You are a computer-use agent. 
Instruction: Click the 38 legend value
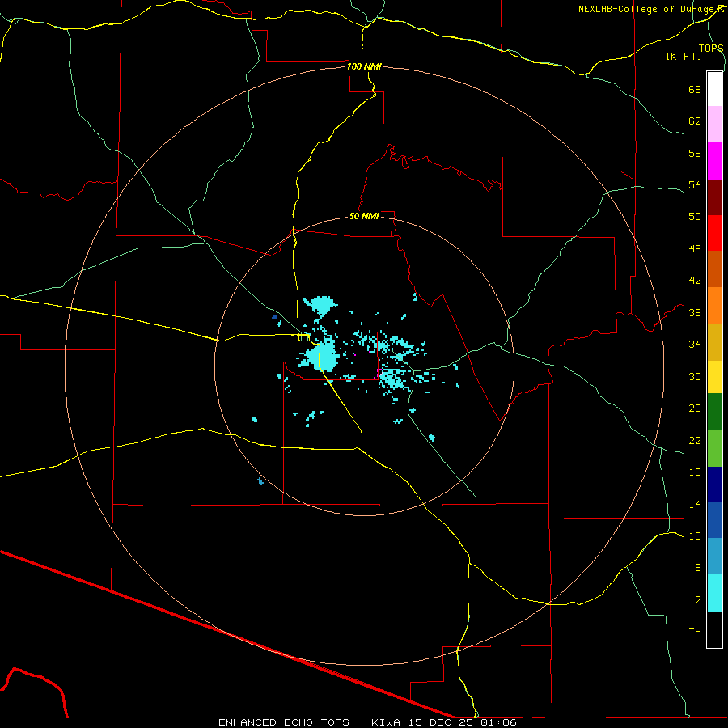[x=695, y=312]
